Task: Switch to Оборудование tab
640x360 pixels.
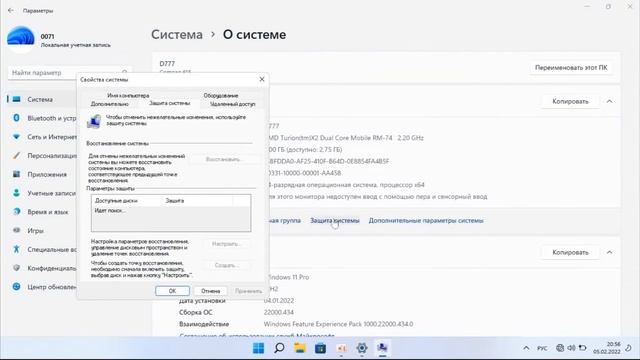Action: [221, 96]
